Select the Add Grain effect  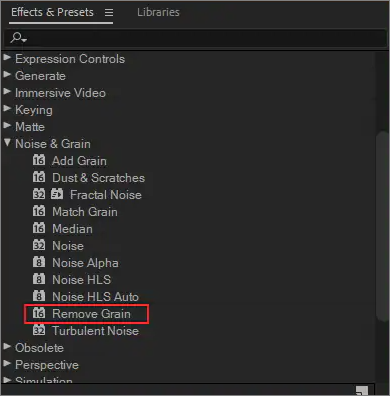tap(79, 161)
